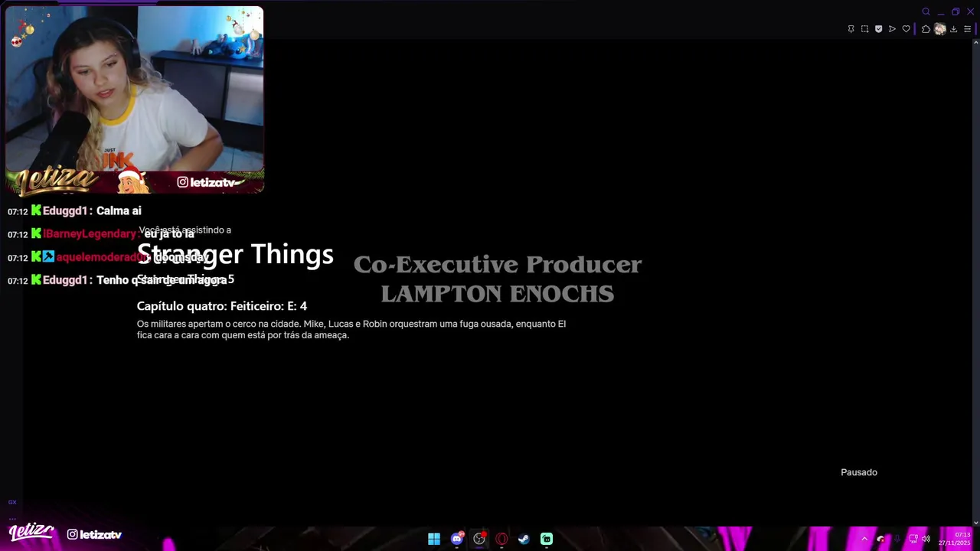The width and height of the screenshot is (980, 551).
Task: Open the green chat app taskbar icon
Action: 547,539
